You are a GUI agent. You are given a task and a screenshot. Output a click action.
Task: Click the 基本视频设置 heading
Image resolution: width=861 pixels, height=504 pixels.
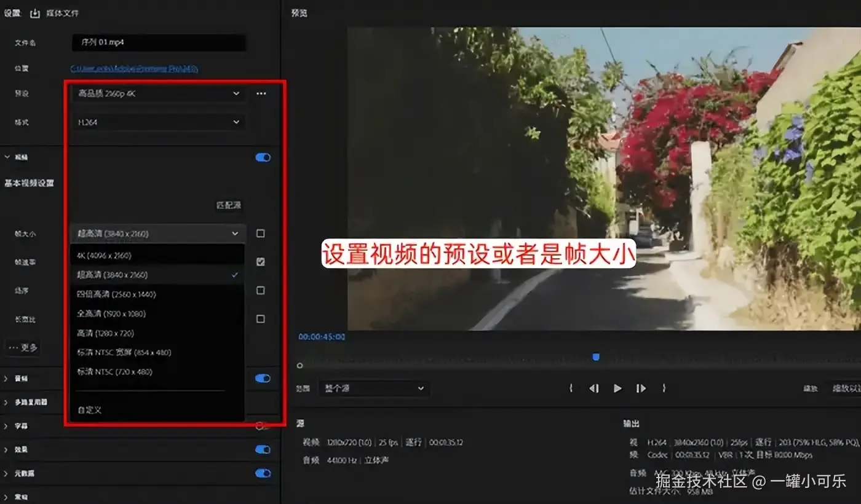[29, 183]
